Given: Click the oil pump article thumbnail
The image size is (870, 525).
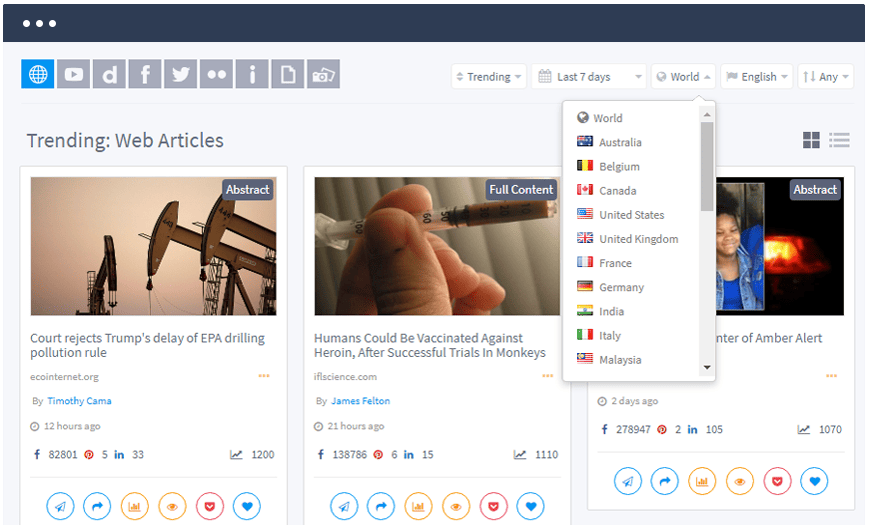Looking at the screenshot, I should [153, 246].
